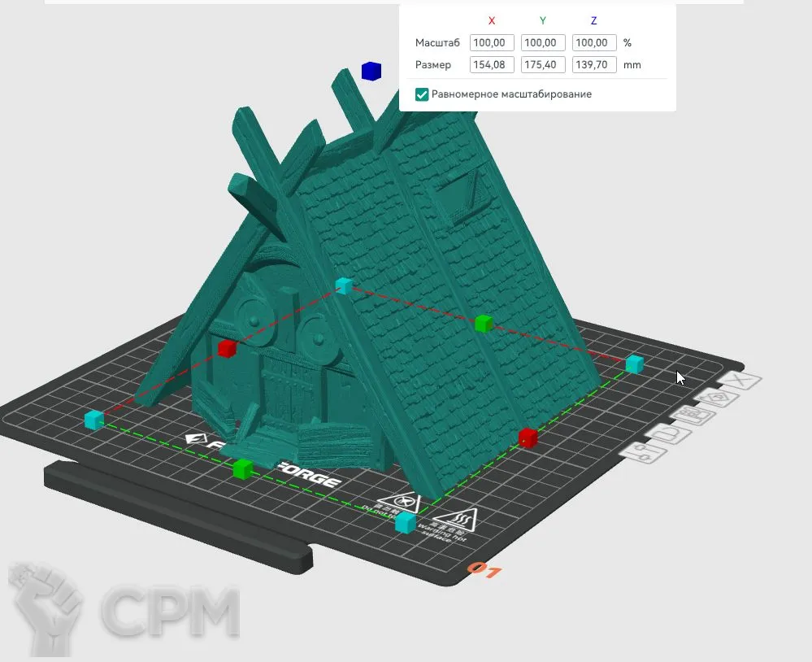
Task: Select the green scale handle near the Flashforge logo
Action: coord(242,468)
